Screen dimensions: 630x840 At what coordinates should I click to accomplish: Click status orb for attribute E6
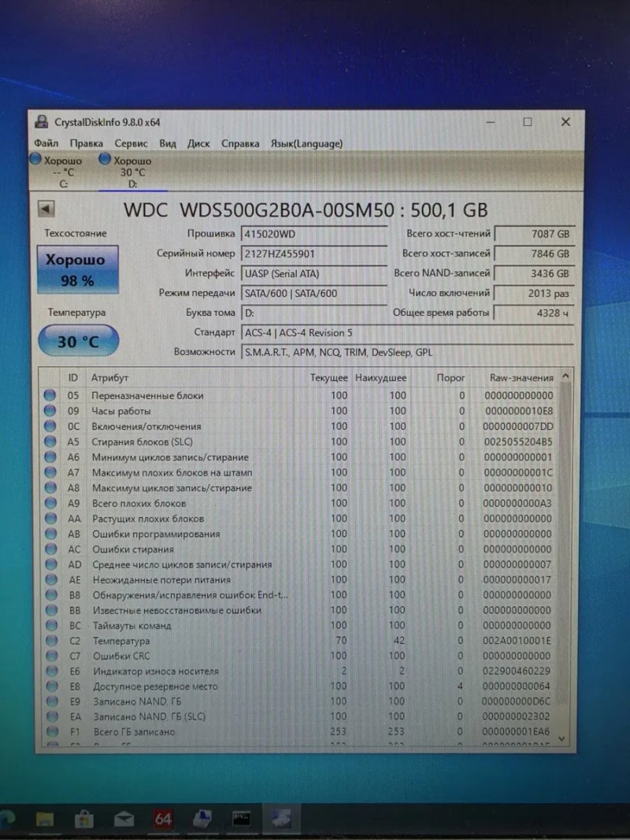(x=52, y=672)
